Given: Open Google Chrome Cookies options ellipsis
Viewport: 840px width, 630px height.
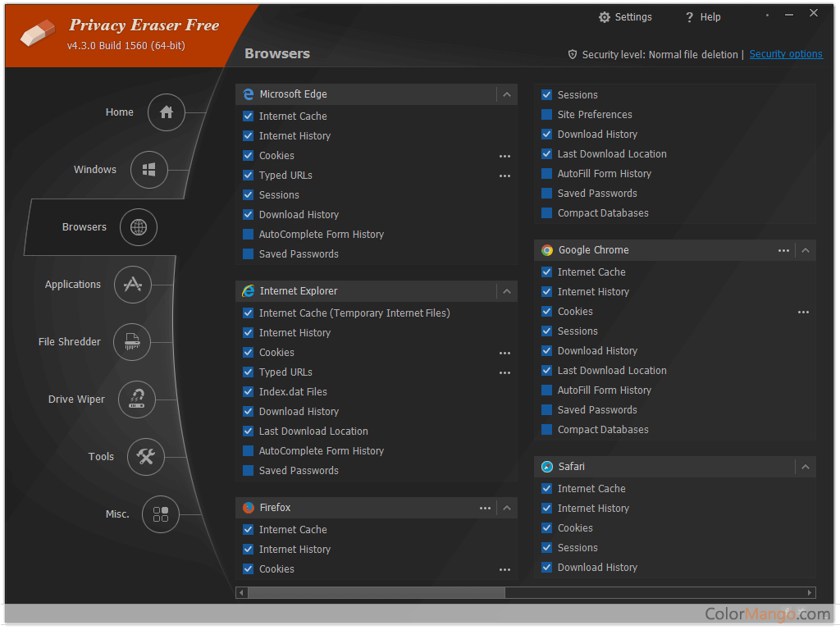Looking at the screenshot, I should [x=803, y=313].
